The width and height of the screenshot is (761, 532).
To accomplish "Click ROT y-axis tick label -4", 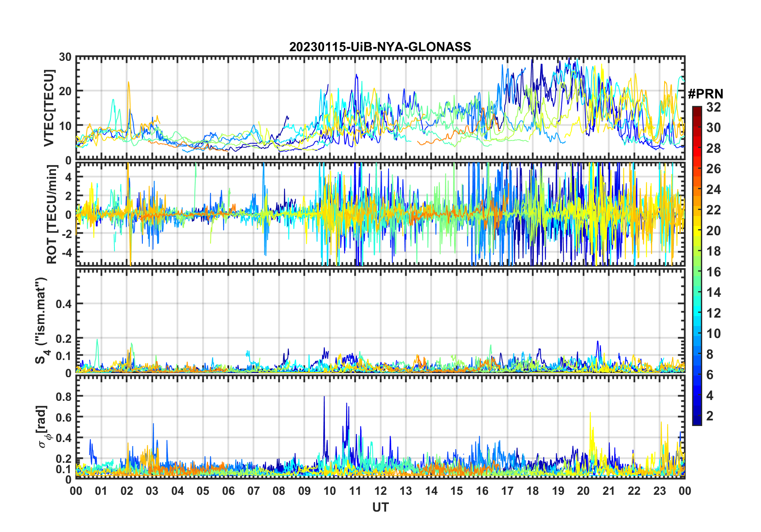I will click(67, 252).
